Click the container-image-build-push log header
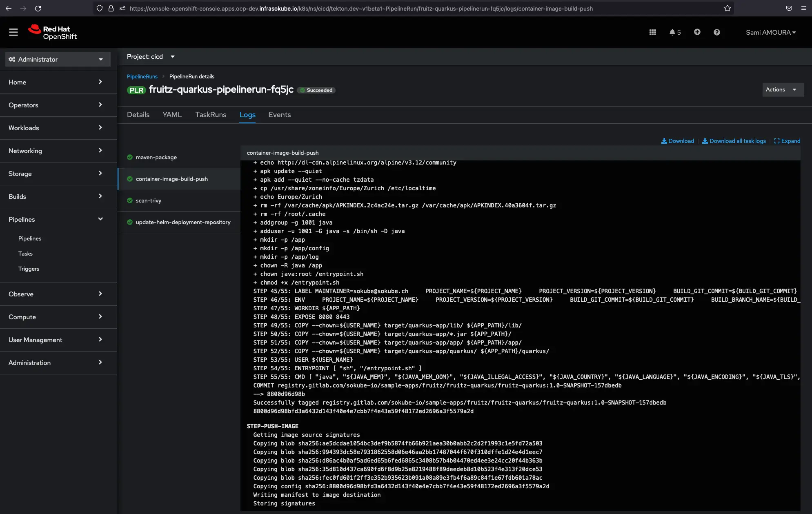This screenshot has height=514, width=812. pyautogui.click(x=283, y=153)
